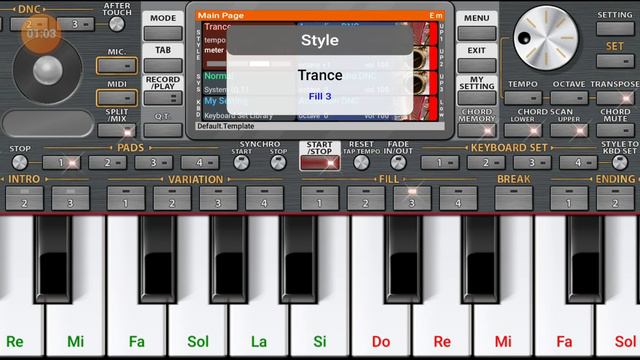Select VARIATION 2
Viewport: 640px width, 360px height.
[x=172, y=198]
